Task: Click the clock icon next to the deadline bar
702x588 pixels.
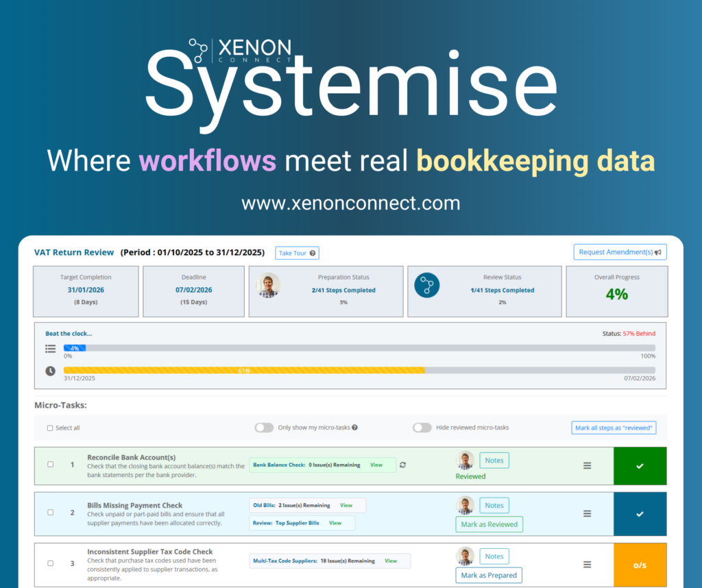Action: [x=50, y=370]
